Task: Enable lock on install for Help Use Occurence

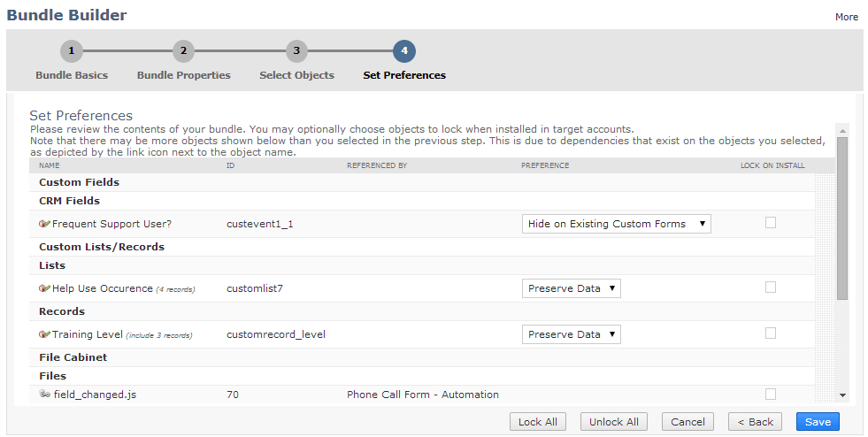Action: (771, 287)
